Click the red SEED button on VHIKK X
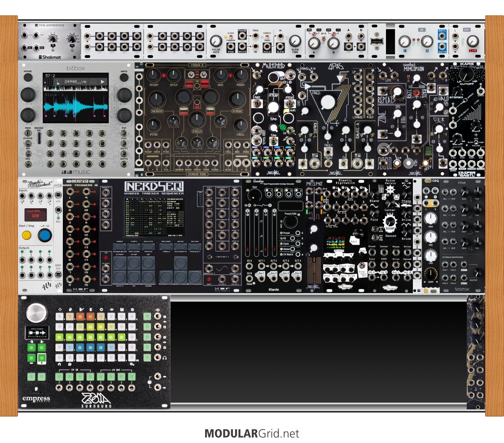 coord(189,84)
